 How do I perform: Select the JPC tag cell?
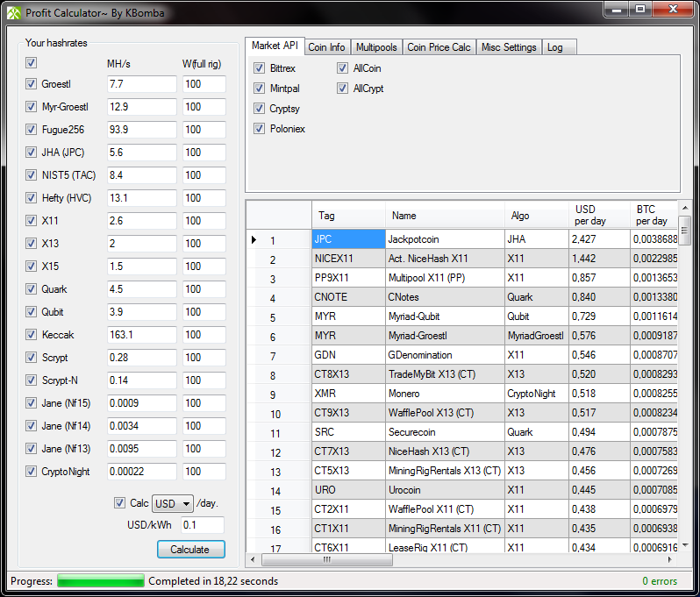[348, 239]
